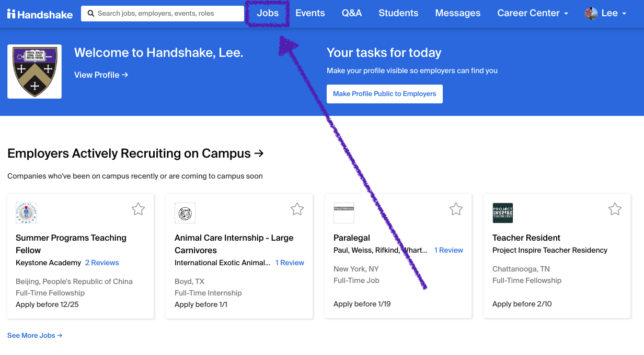
Task: Click Make Profile Public to Employers
Action: [x=385, y=94]
